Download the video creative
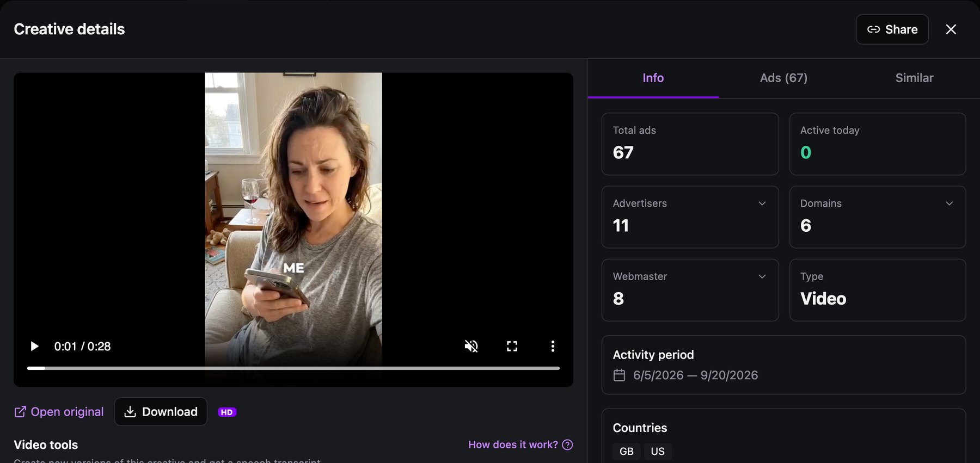The width and height of the screenshot is (980, 463). click(x=161, y=412)
